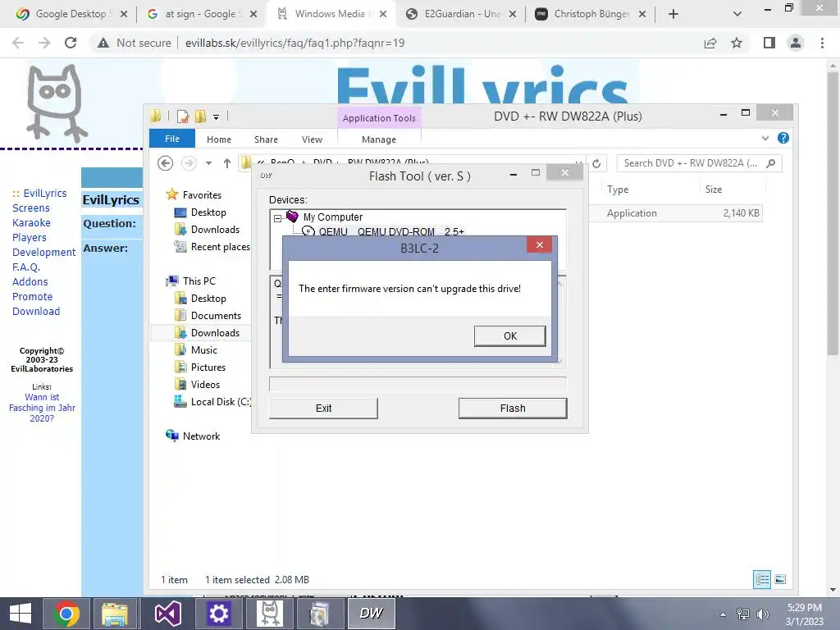
Task: Click the Search DVD +- RW DW822A field
Action: click(x=699, y=163)
